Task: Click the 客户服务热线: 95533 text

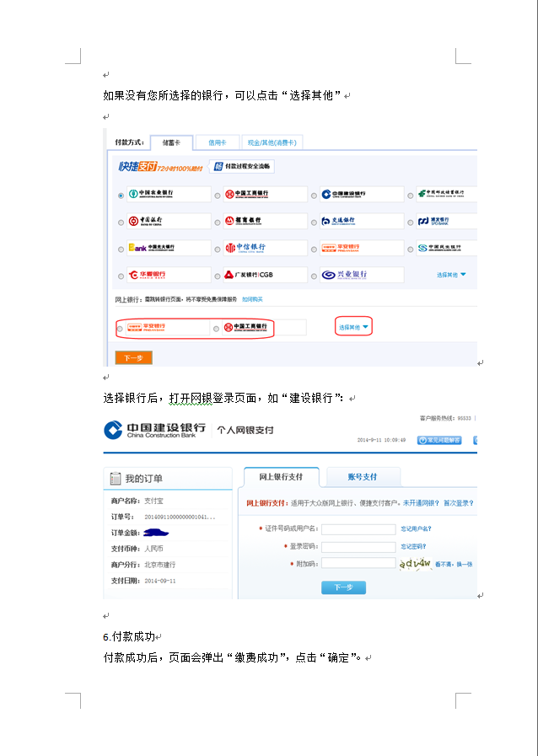Action: click(445, 418)
